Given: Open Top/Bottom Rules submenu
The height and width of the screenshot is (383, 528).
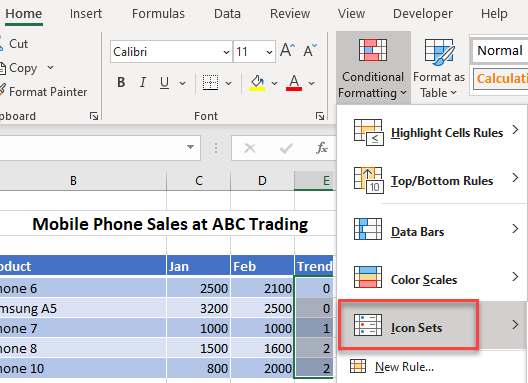Looking at the screenshot, I should click(x=432, y=180).
